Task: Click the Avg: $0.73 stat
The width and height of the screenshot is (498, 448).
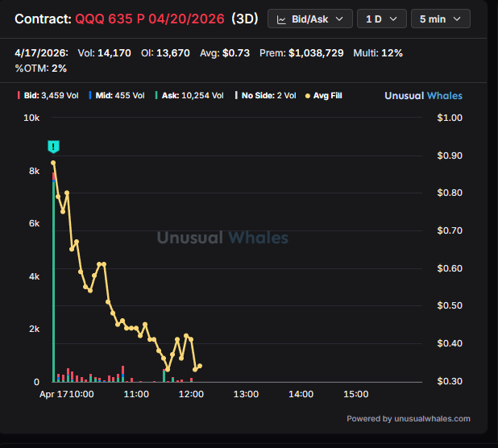Action: pyautogui.click(x=225, y=53)
